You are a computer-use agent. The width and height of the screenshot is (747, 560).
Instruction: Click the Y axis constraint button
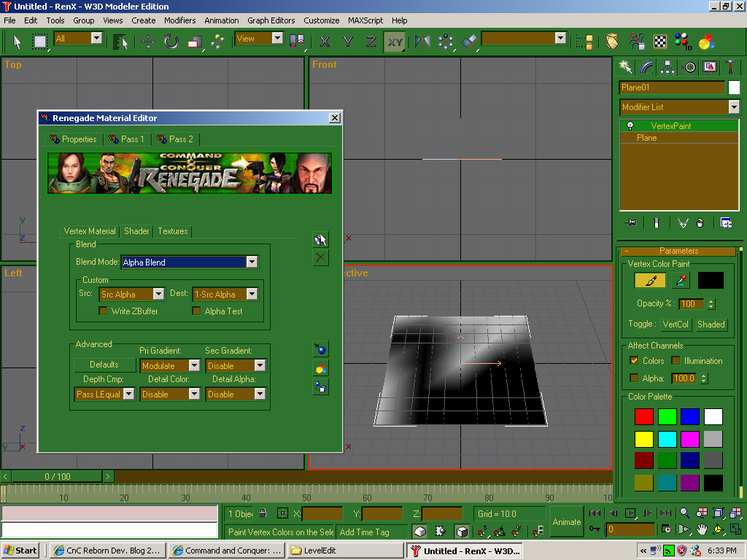click(348, 41)
